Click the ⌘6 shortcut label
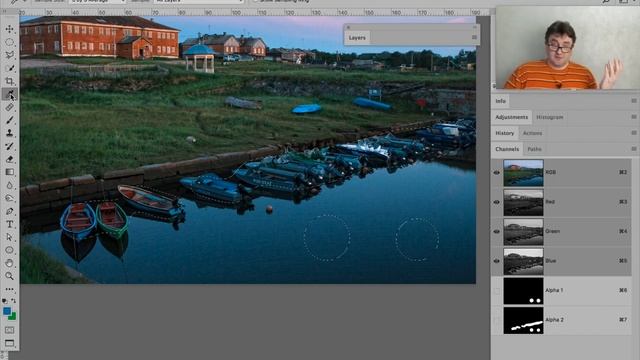The width and height of the screenshot is (640, 360). [x=623, y=290]
